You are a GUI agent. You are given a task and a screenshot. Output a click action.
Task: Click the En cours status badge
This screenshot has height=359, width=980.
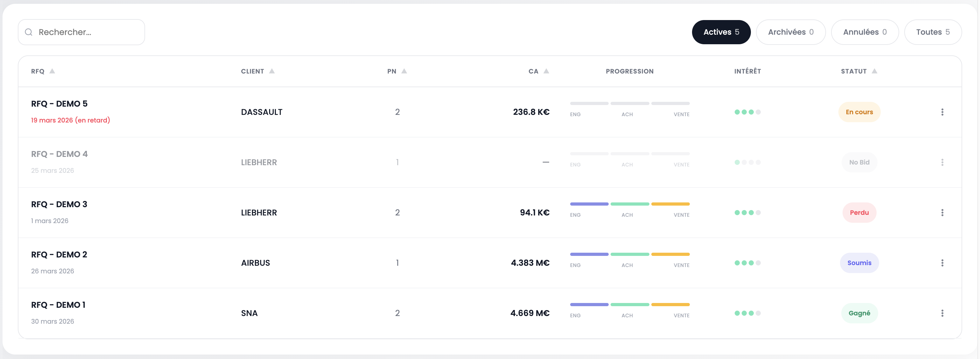(x=859, y=112)
